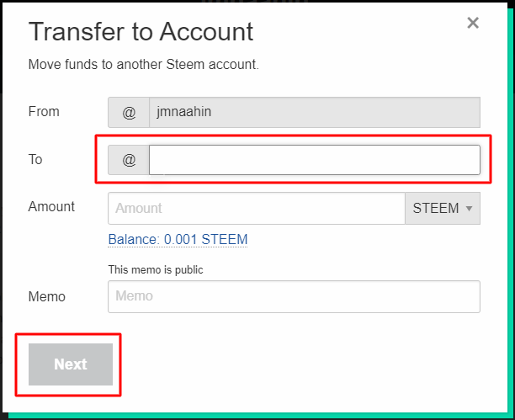Click the "Amount" label

(51, 206)
